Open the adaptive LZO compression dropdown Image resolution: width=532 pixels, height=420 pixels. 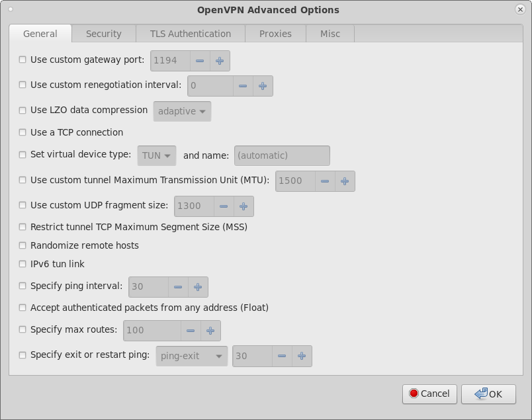(182, 111)
